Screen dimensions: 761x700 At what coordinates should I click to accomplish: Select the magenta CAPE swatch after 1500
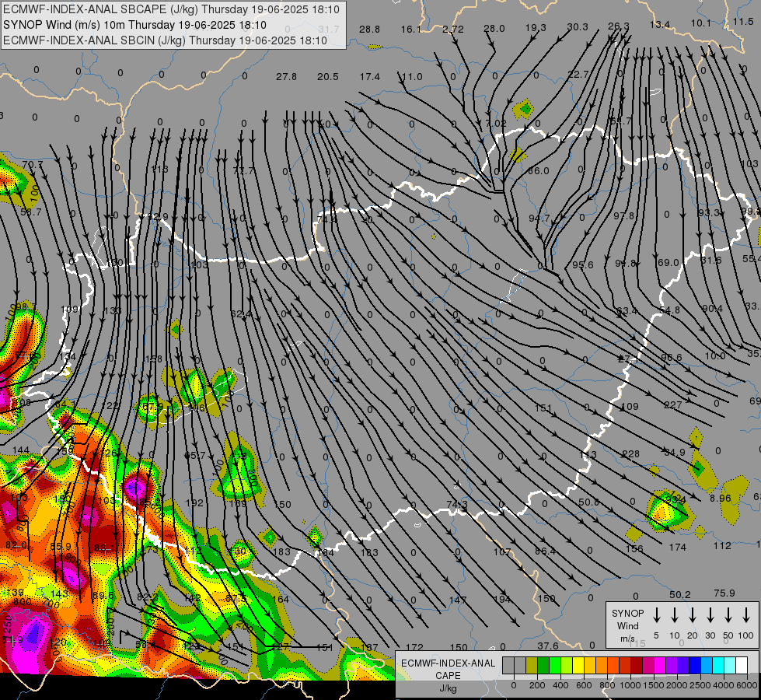click(660, 665)
